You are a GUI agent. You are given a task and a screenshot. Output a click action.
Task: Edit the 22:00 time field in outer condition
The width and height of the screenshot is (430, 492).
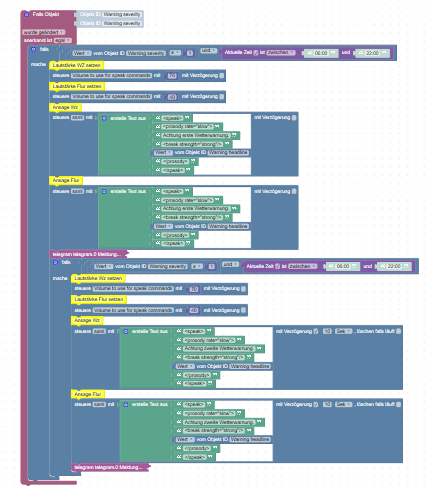[x=372, y=53]
